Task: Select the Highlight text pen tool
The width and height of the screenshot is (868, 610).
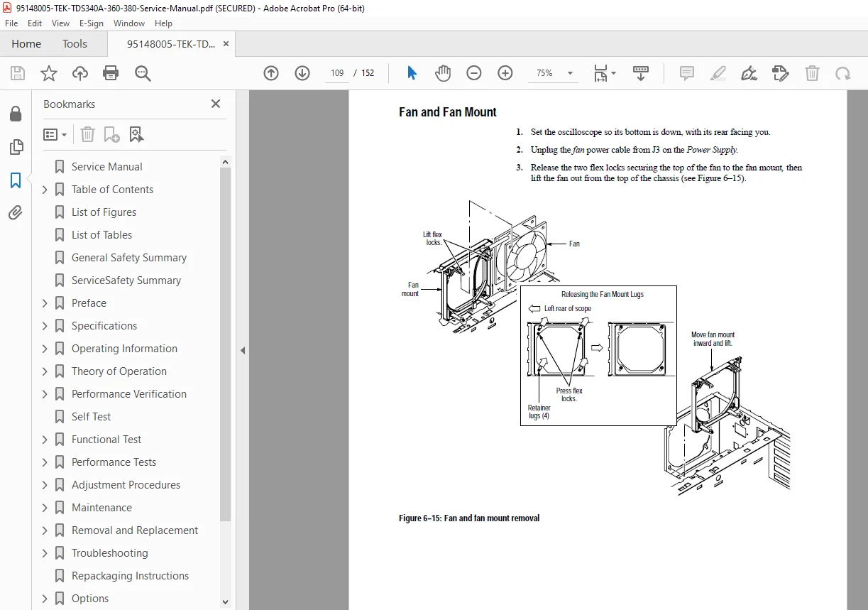Action: [718, 73]
